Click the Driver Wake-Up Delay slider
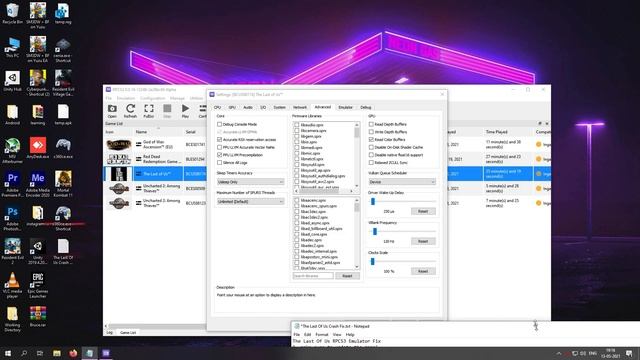Image resolution: width=640 pixels, height=360 pixels. pos(402,201)
